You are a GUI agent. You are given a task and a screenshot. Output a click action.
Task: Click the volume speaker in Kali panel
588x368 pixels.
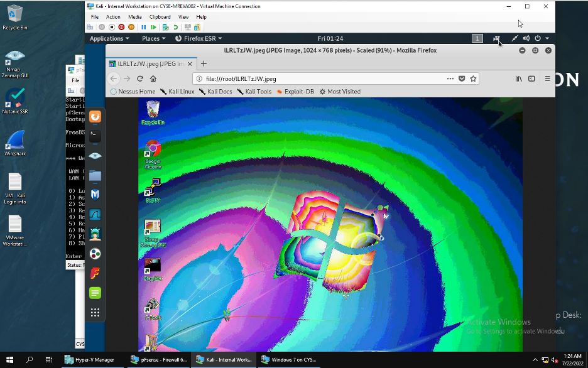click(x=526, y=38)
